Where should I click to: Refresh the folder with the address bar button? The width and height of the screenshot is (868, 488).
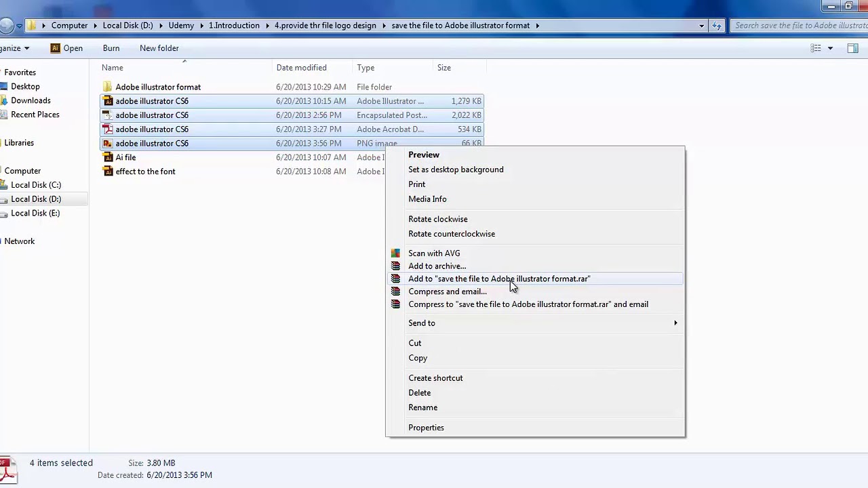click(717, 26)
